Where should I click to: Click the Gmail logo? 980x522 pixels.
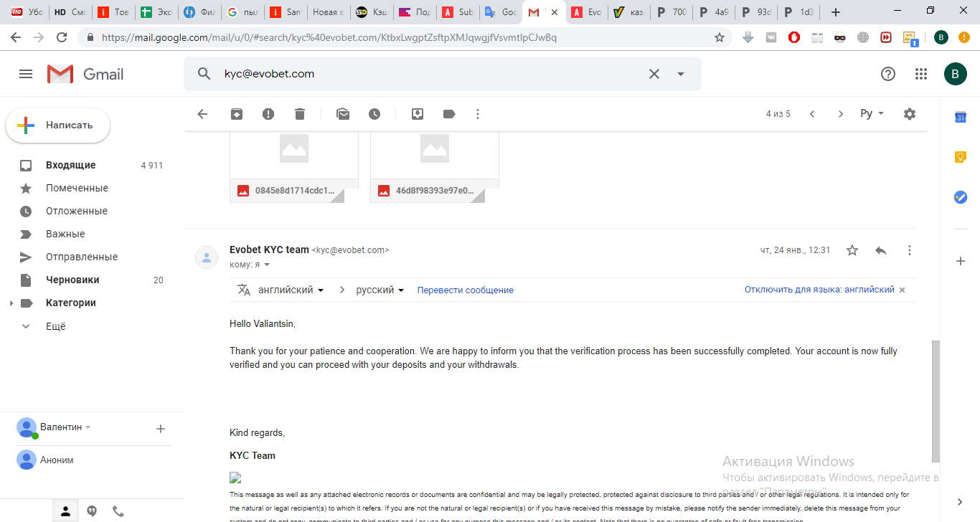pyautogui.click(x=85, y=74)
